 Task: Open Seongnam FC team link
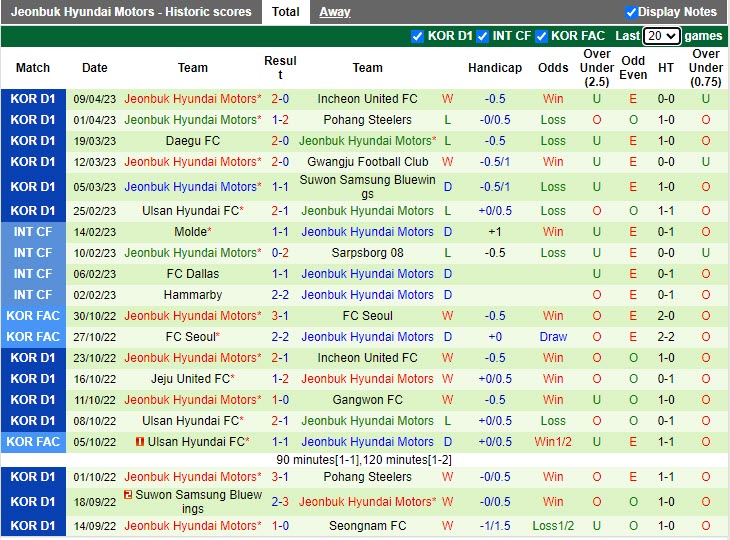[367, 526]
